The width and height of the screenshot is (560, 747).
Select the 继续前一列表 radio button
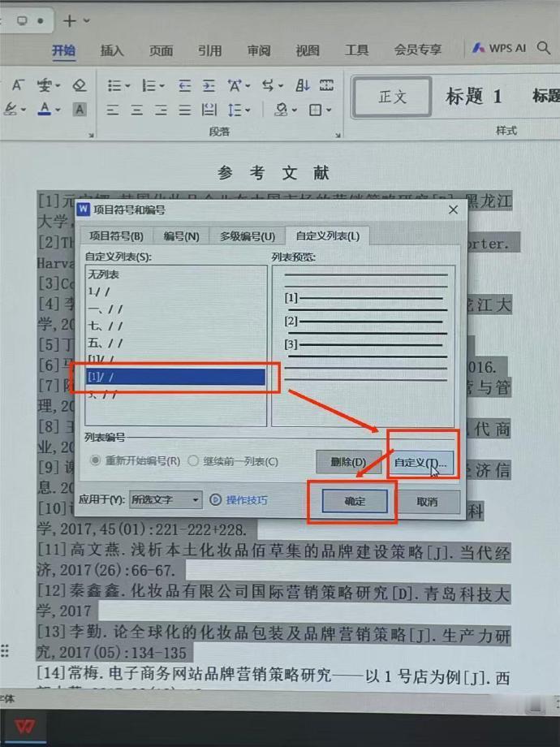(x=193, y=460)
